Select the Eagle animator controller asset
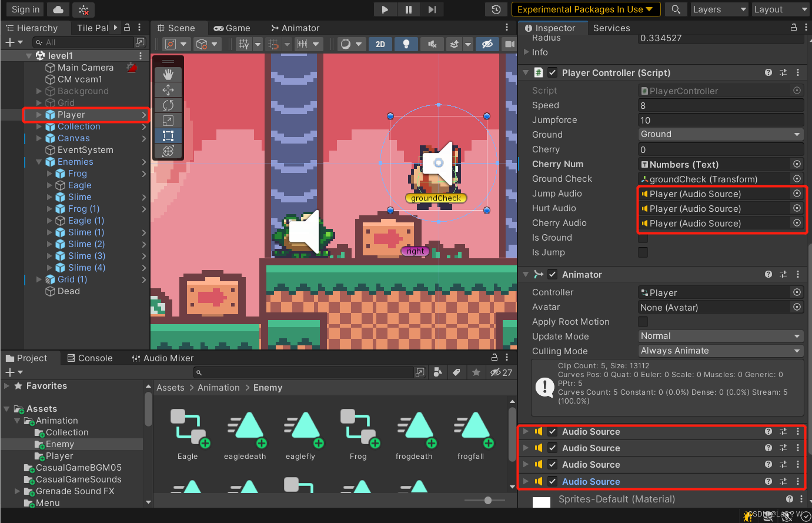The width and height of the screenshot is (812, 523). coord(188,435)
